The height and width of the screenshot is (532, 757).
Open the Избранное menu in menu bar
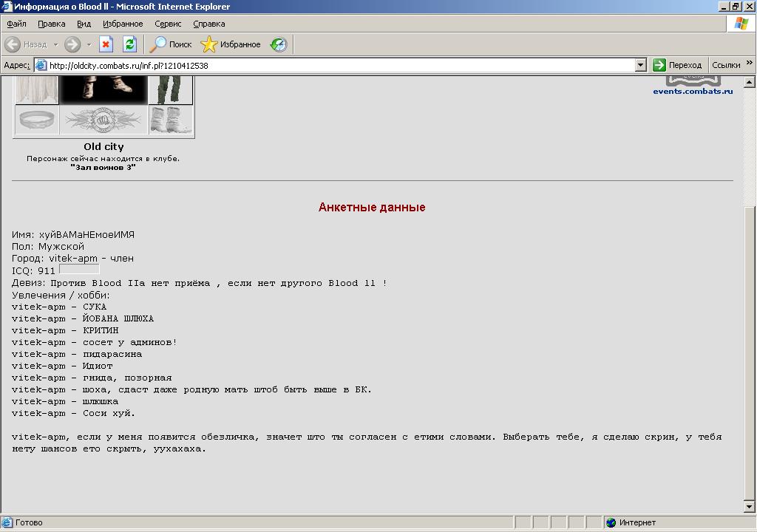(123, 24)
